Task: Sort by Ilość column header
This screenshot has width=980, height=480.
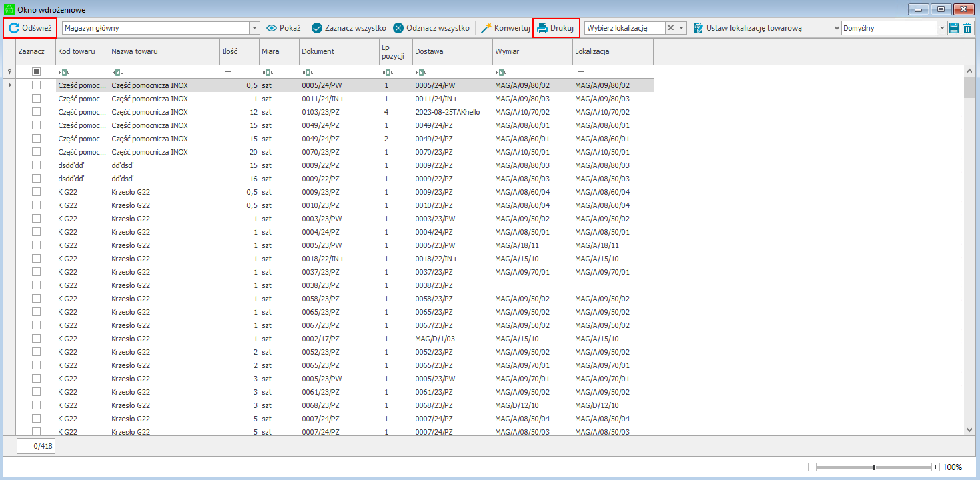Action: 240,51
